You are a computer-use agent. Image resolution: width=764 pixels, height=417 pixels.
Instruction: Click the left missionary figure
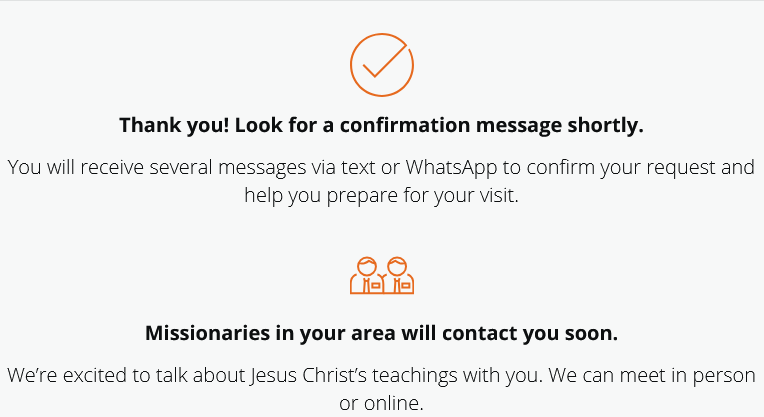(367, 275)
